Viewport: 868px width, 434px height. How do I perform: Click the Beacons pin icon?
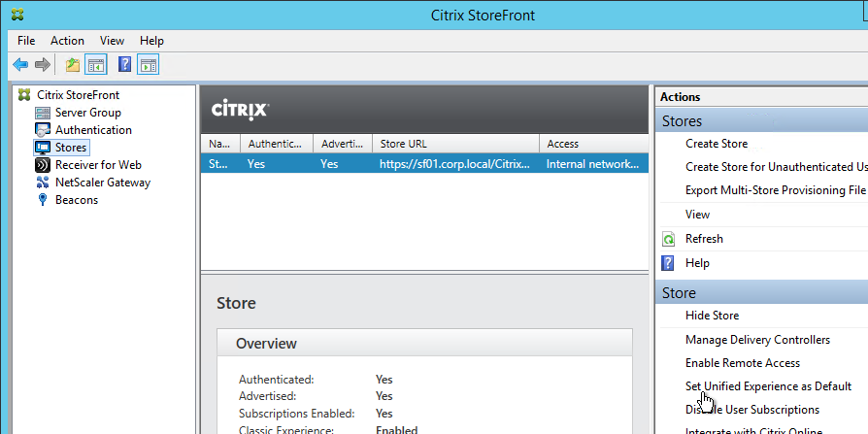click(x=42, y=200)
